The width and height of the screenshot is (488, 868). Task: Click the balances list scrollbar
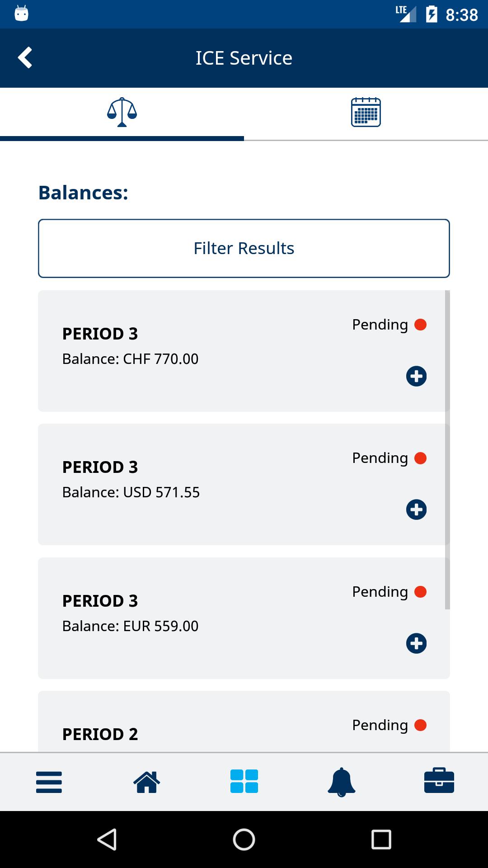coord(447,450)
